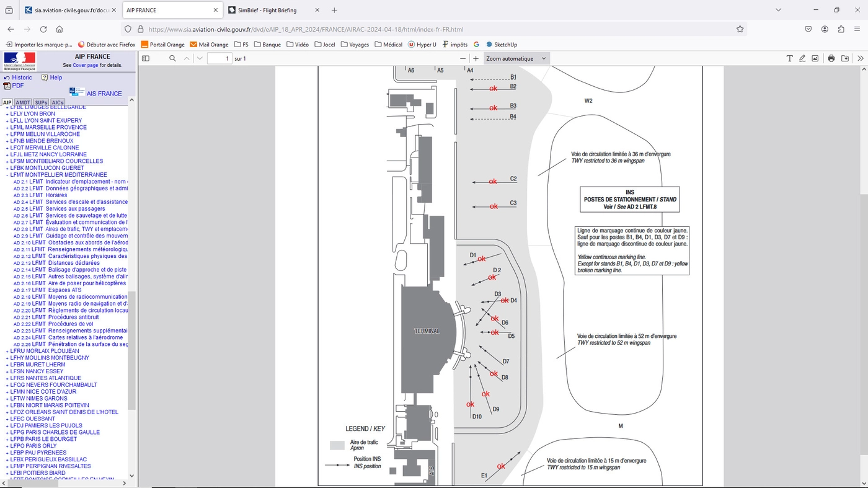Image resolution: width=868 pixels, height=488 pixels.
Task: Open the Add image annotation tool
Action: [x=815, y=58]
